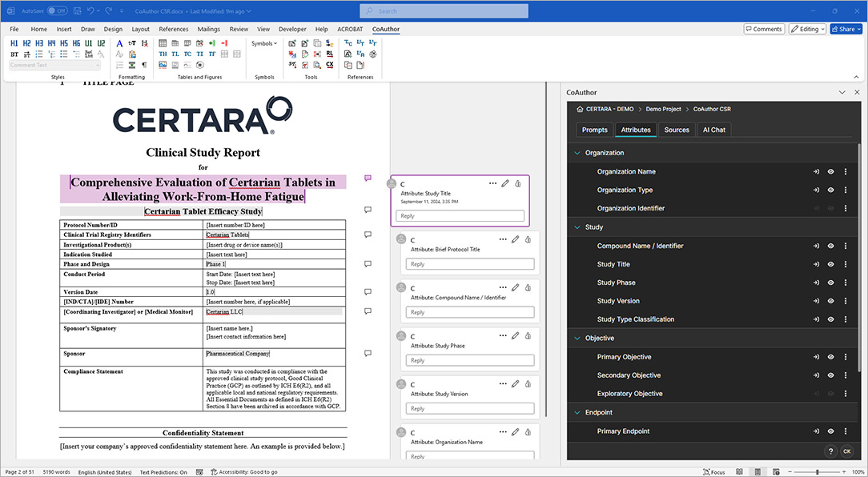
Task: Open CoAuthor pane options chevron
Action: [x=842, y=92]
